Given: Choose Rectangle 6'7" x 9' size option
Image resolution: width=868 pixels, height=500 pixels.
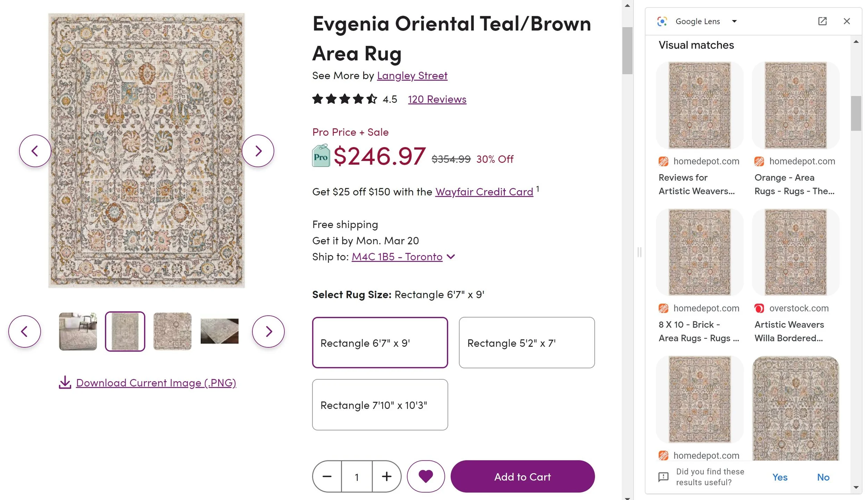Looking at the screenshot, I should (x=380, y=342).
